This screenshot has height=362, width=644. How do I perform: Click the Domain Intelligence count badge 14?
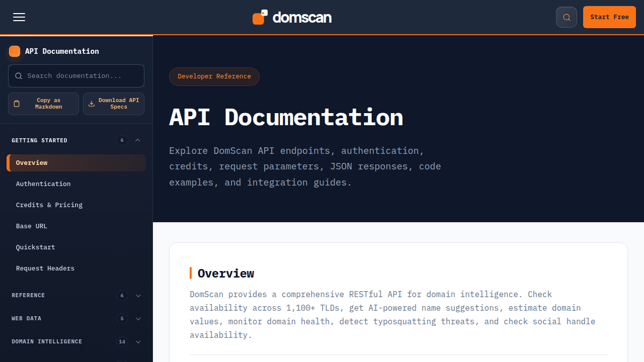coord(122,342)
